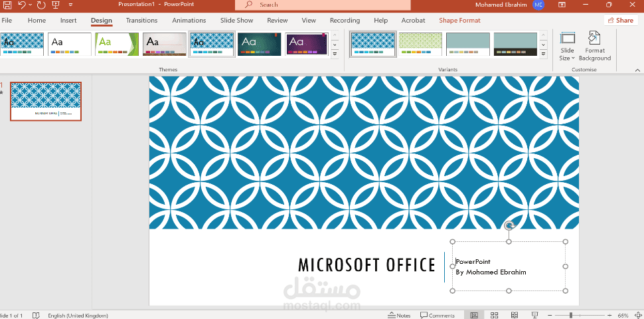Open the Acrobat tab
The image size is (644, 319).
413,20
